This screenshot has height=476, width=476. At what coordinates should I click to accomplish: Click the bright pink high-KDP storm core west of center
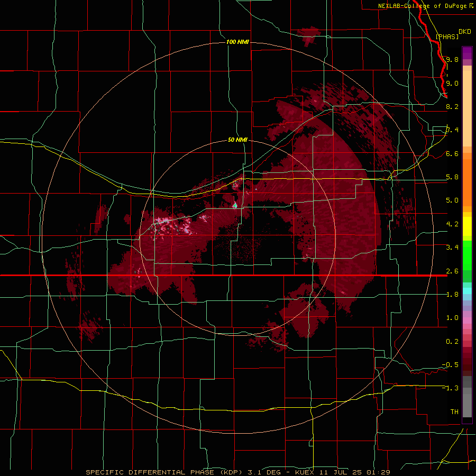[173, 225]
